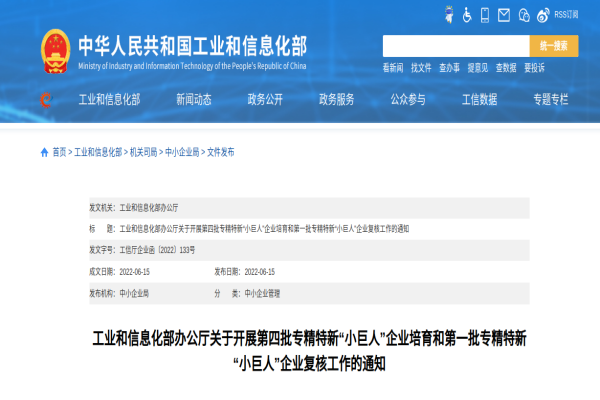600x400 pixels.
Task: Click the bold article headline
Action: coord(309,351)
